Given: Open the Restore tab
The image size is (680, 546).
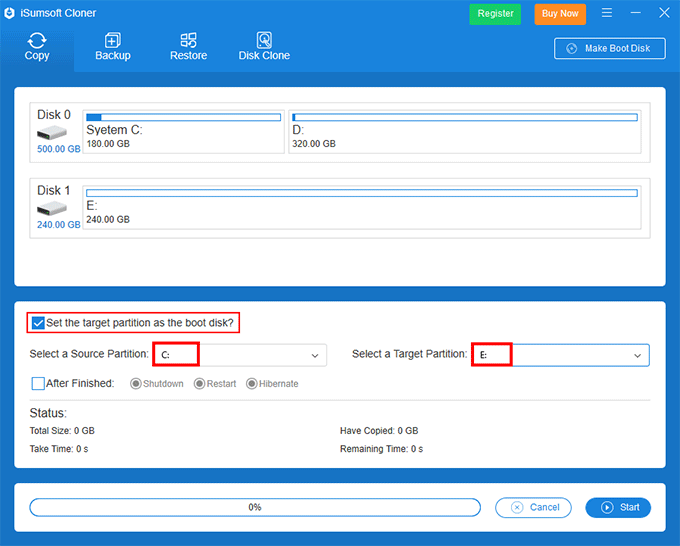Looking at the screenshot, I should tap(188, 47).
